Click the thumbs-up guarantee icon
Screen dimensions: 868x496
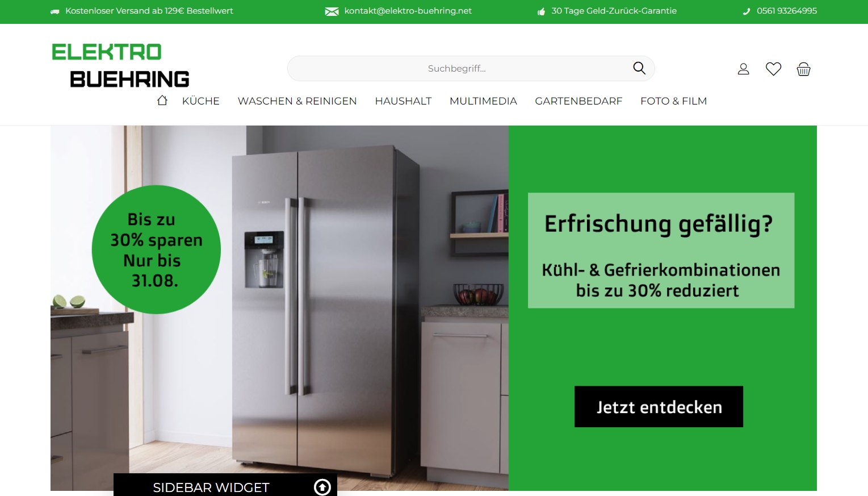pyautogui.click(x=541, y=11)
